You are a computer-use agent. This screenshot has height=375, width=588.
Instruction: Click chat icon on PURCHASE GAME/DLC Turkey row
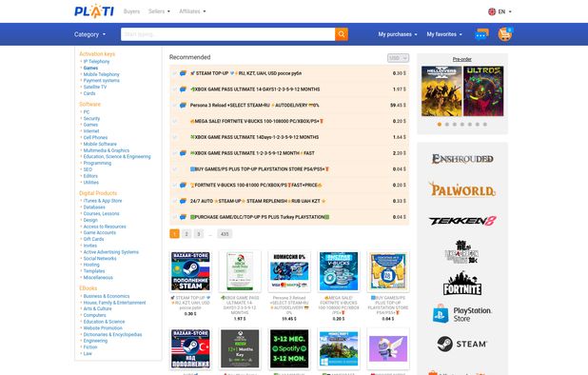tap(183, 217)
